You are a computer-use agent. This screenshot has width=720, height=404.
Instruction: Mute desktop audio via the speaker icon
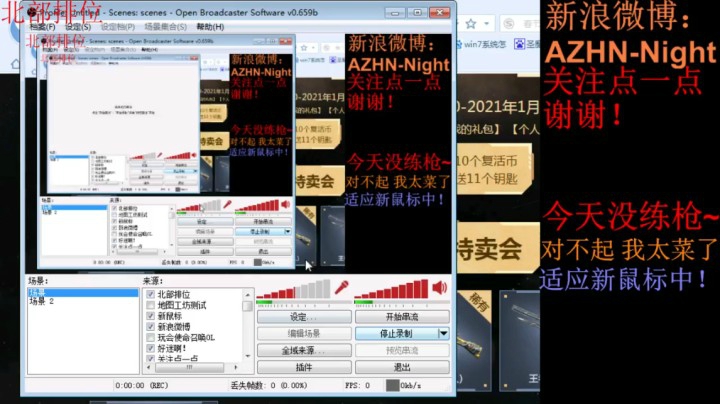439,288
